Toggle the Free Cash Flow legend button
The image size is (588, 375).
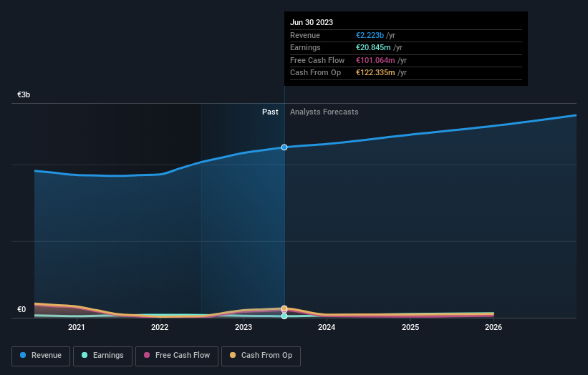[x=177, y=356]
